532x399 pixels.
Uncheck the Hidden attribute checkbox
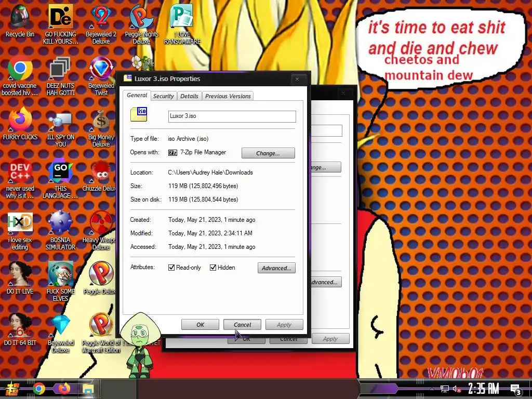pos(212,268)
